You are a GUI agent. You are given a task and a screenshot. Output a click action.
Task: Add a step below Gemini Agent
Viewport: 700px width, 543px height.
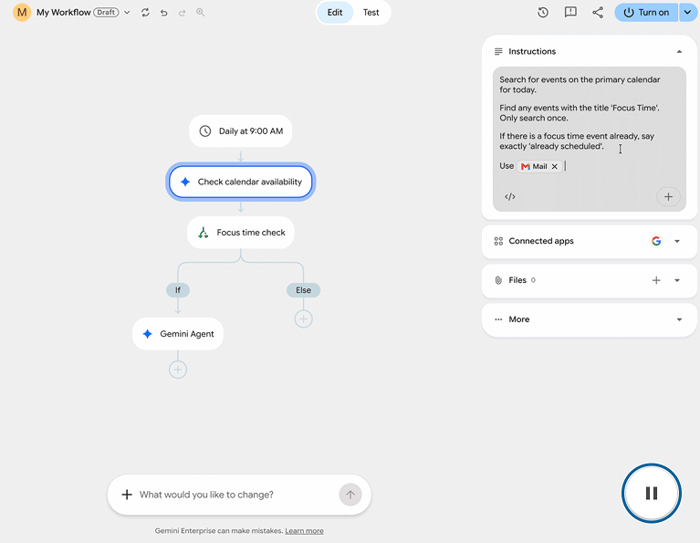pos(178,370)
